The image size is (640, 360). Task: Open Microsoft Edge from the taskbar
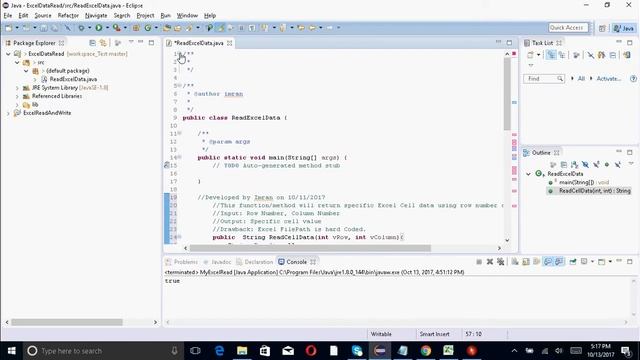[219, 351]
